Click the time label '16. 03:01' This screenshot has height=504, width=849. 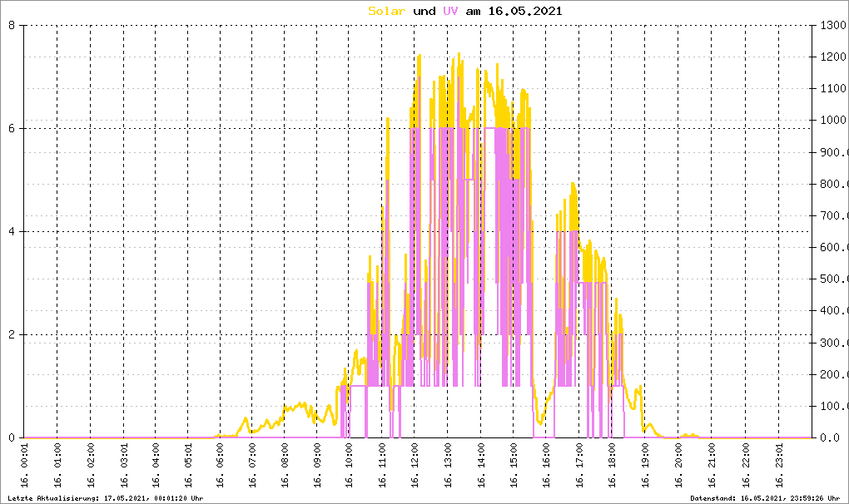[x=124, y=466]
